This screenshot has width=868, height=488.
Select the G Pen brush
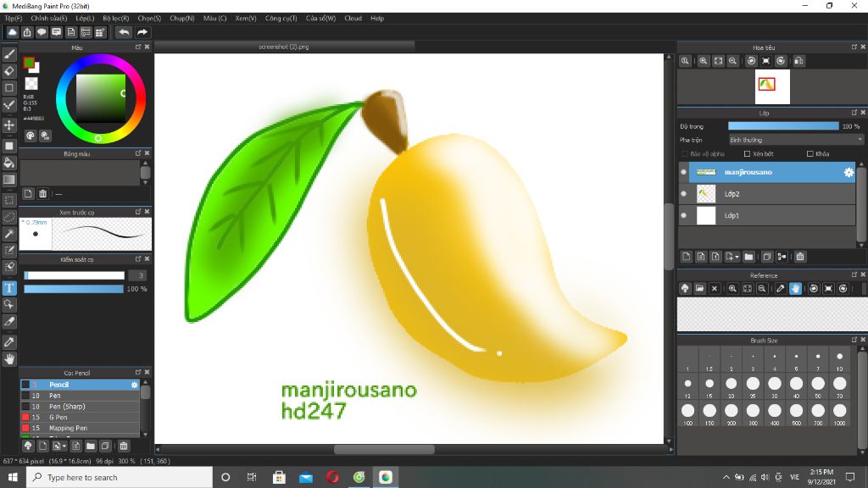point(81,417)
